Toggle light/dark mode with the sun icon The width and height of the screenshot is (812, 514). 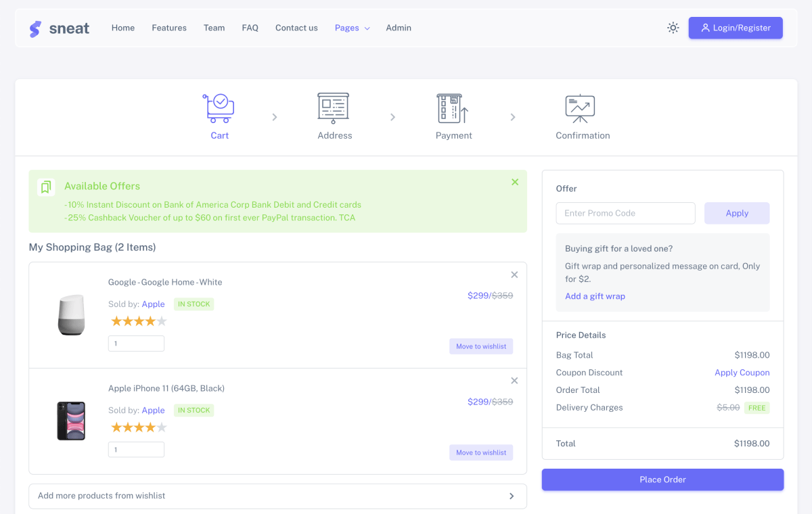pyautogui.click(x=673, y=28)
